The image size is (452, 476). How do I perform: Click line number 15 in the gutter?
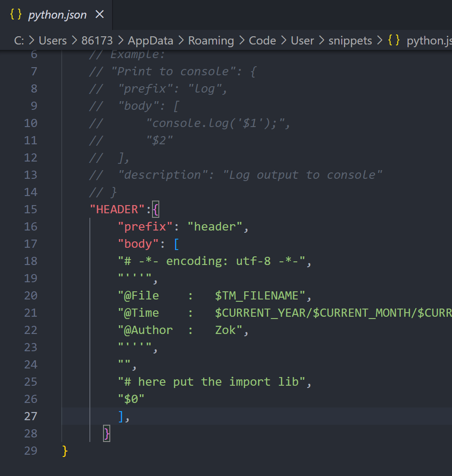31,210
